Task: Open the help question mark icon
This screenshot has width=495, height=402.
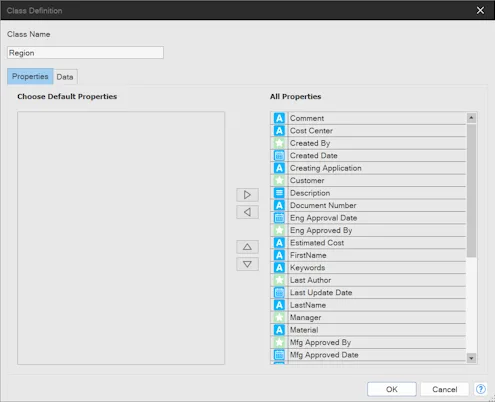Action: (481, 389)
